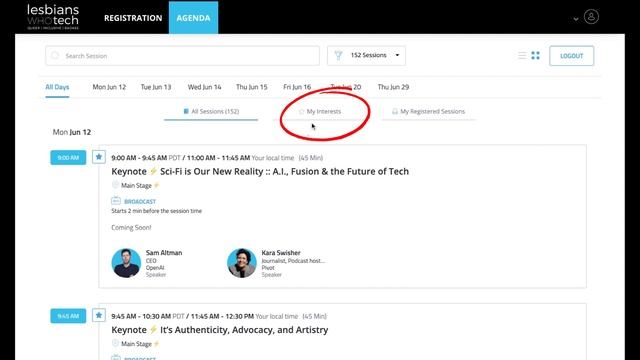This screenshot has width=640, height=360.
Task: Select Mon Jun 12 day
Action: 109,87
